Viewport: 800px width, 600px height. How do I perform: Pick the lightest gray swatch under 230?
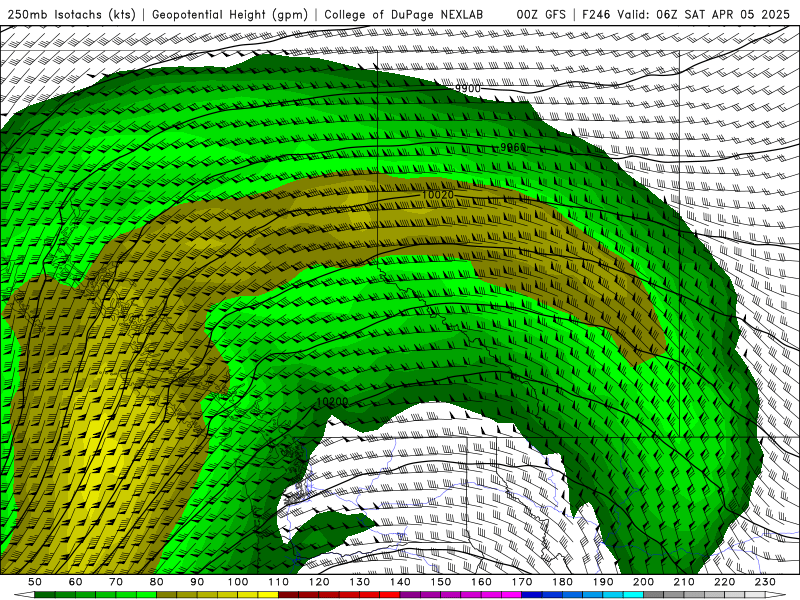point(755,594)
